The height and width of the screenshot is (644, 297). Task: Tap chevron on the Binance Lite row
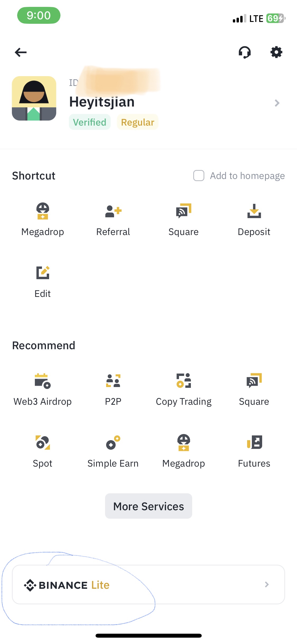(x=267, y=585)
